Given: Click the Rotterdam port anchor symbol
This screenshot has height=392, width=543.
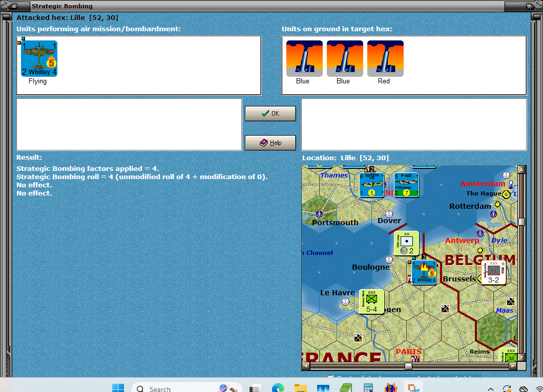Looking at the screenshot, I should pyautogui.click(x=493, y=214).
